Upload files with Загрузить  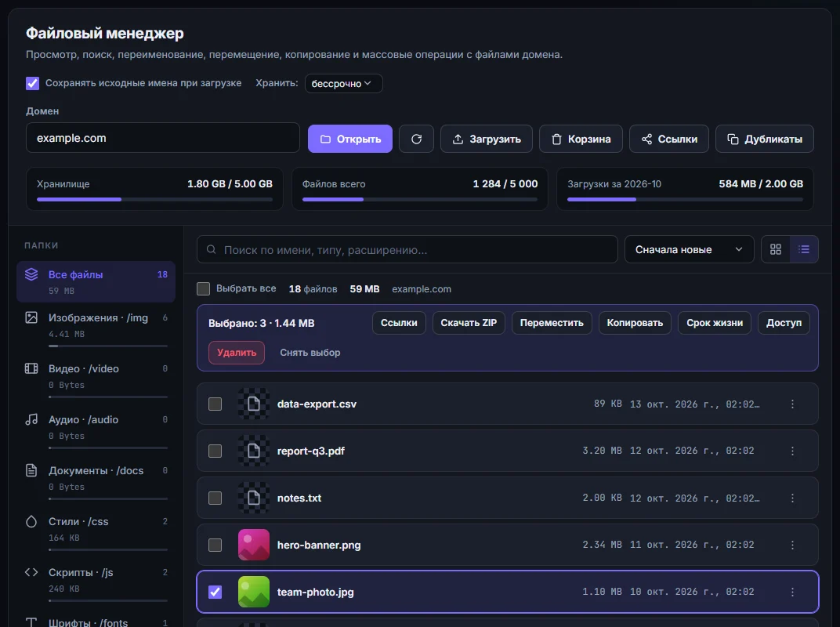coord(487,139)
